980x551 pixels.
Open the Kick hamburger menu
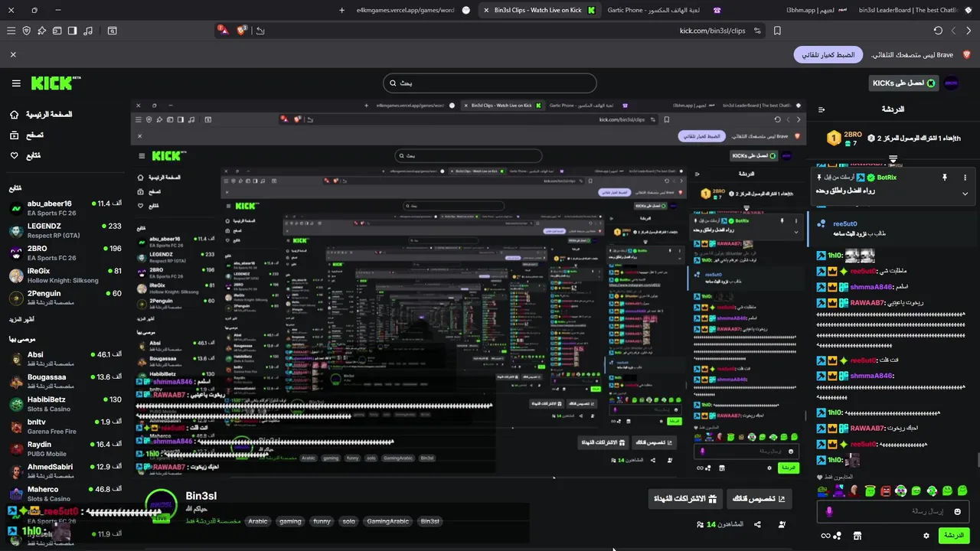(16, 83)
